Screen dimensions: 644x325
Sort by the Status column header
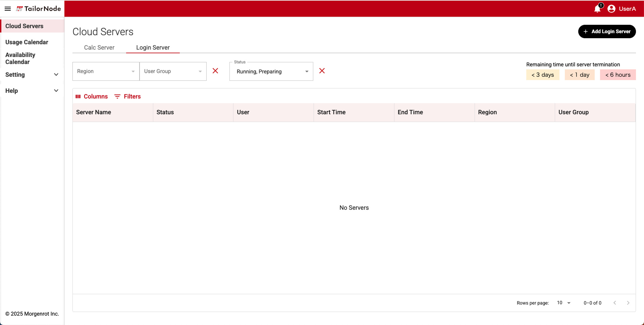pyautogui.click(x=193, y=112)
